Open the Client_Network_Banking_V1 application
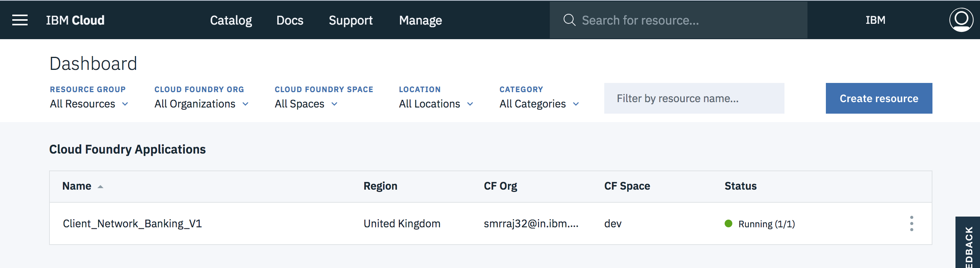The image size is (980, 268). pyautogui.click(x=132, y=223)
